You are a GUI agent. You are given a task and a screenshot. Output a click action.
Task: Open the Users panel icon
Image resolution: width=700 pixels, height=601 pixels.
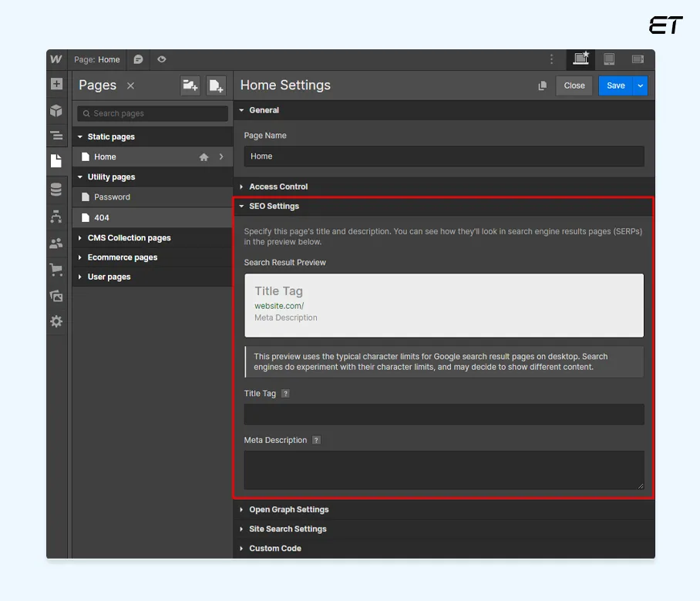tap(56, 243)
